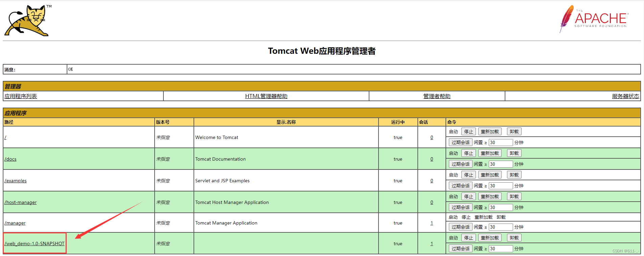This screenshot has width=644, height=256.
Task: Click 卸载 button for /examples application
Action: (514, 175)
